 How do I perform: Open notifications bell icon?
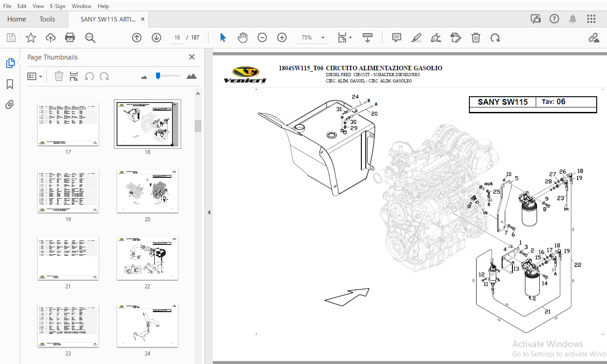click(573, 19)
